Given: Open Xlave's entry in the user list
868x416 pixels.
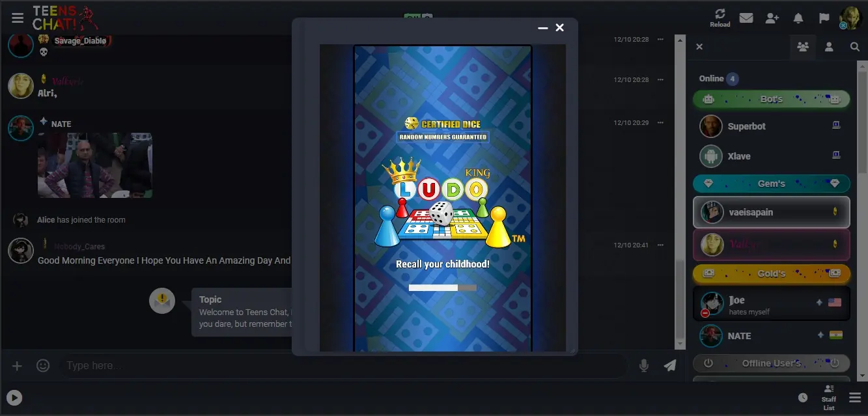Looking at the screenshot, I should (772, 156).
